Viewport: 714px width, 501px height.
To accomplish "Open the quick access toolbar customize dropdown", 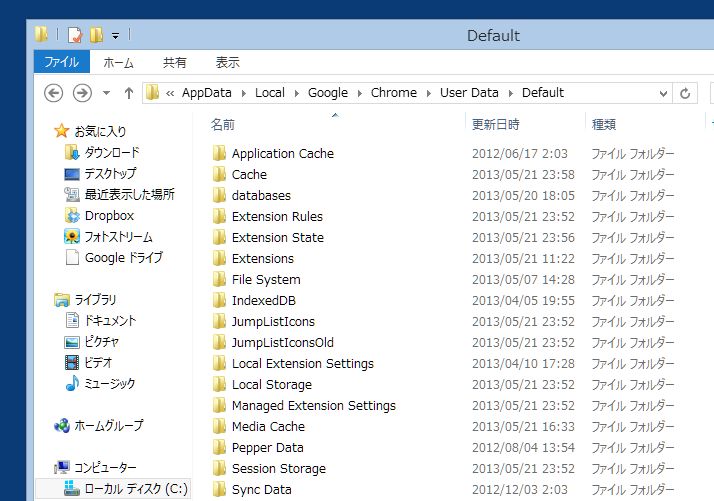I will 116,36.
